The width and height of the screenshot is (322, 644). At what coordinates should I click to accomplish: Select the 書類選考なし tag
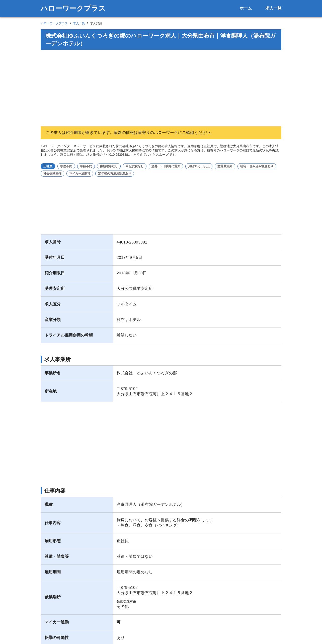coord(109,166)
